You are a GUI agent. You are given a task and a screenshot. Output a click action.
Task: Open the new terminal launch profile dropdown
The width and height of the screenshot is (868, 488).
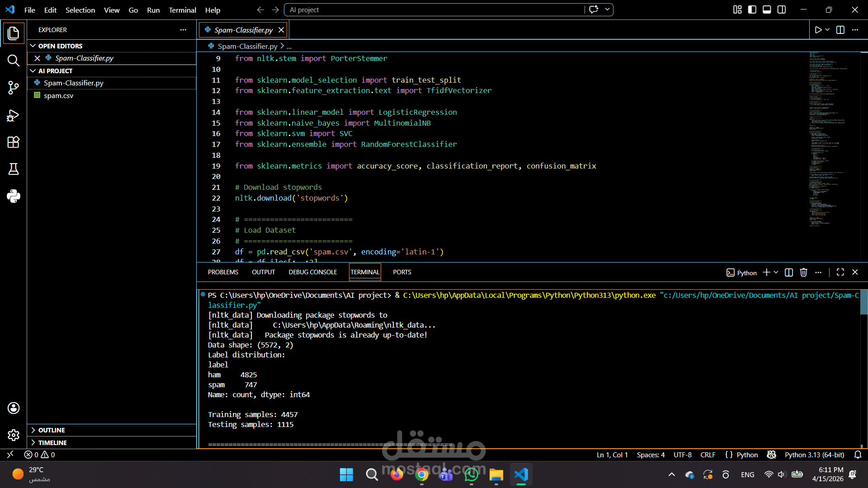776,272
